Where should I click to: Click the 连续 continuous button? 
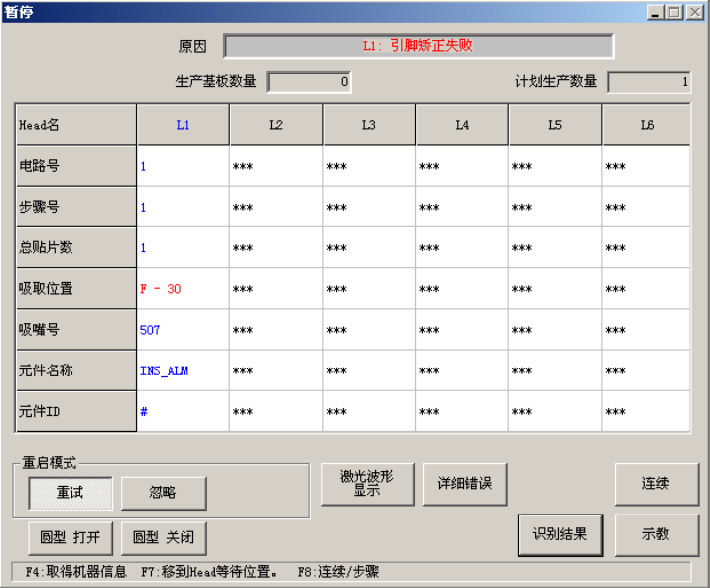[x=656, y=484]
